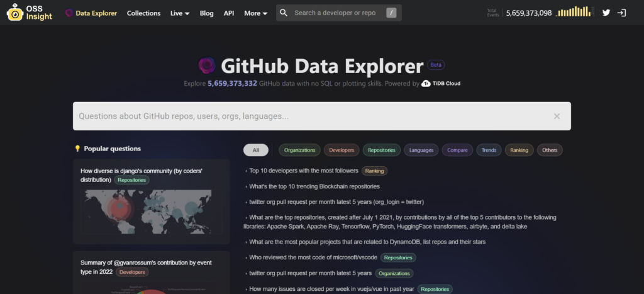The height and width of the screenshot is (294, 644).
Task: Go to the Blog page
Action: pyautogui.click(x=206, y=13)
